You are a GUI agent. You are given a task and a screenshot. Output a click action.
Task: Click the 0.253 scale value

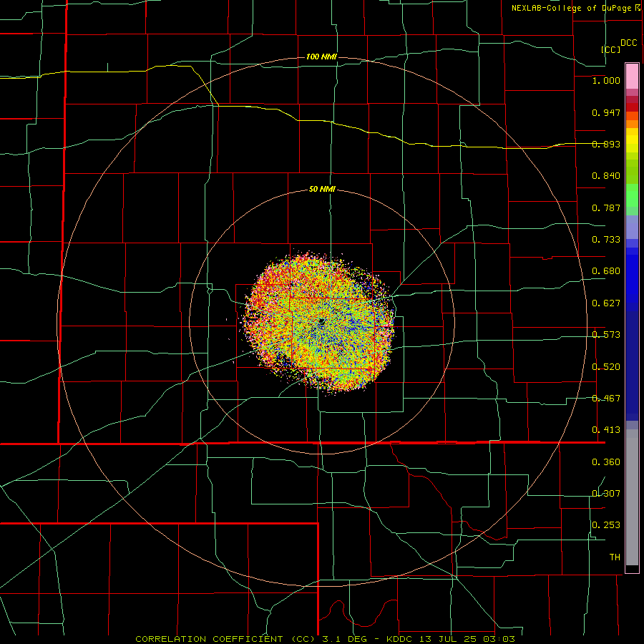click(606, 525)
